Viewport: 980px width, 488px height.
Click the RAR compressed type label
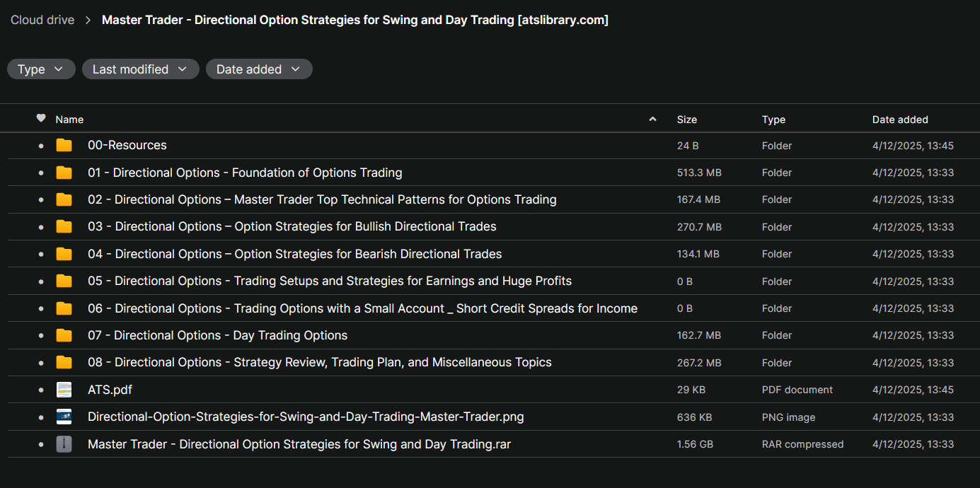click(x=803, y=444)
